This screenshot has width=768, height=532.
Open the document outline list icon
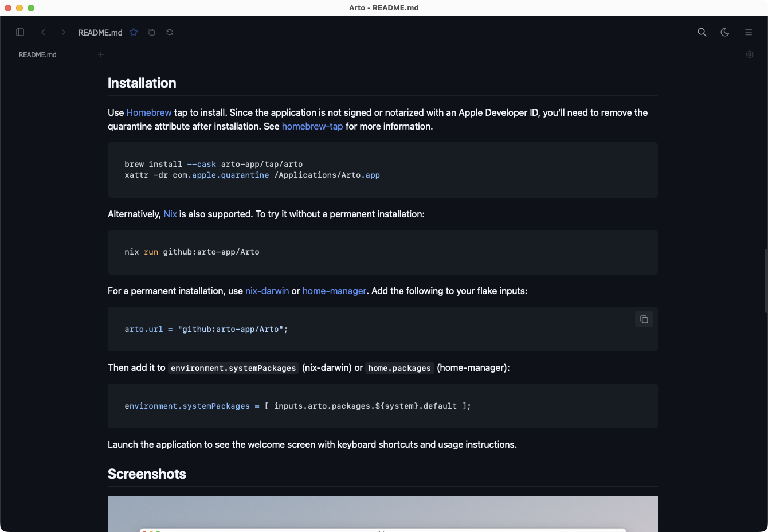748,32
